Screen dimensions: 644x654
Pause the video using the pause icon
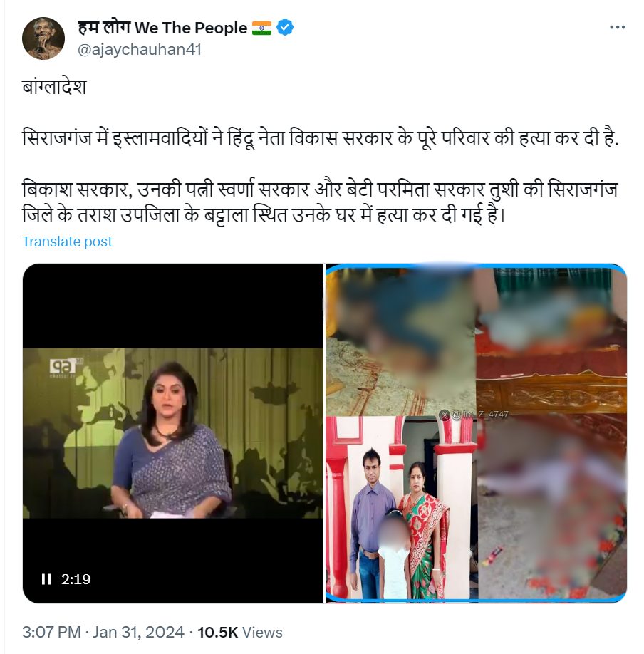(46, 579)
